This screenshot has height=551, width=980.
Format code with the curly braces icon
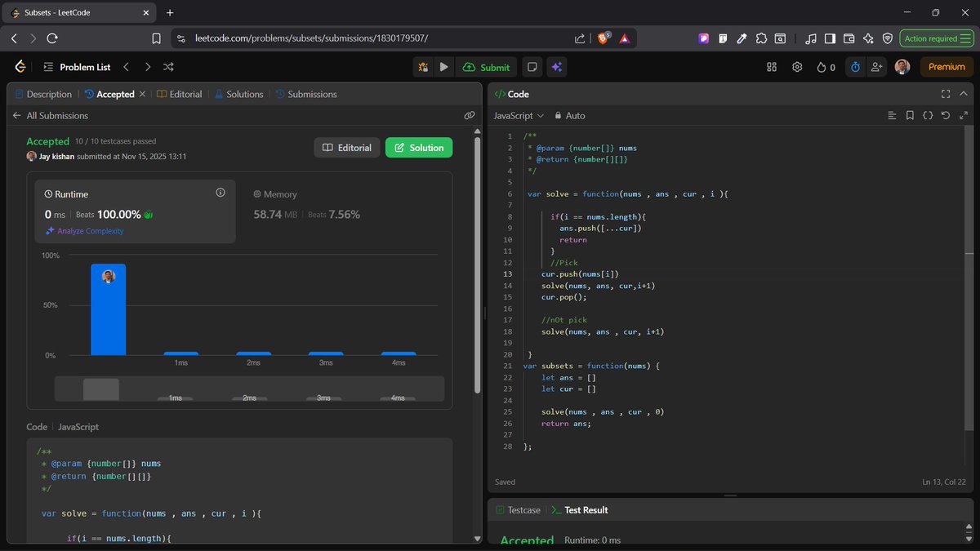[928, 115]
